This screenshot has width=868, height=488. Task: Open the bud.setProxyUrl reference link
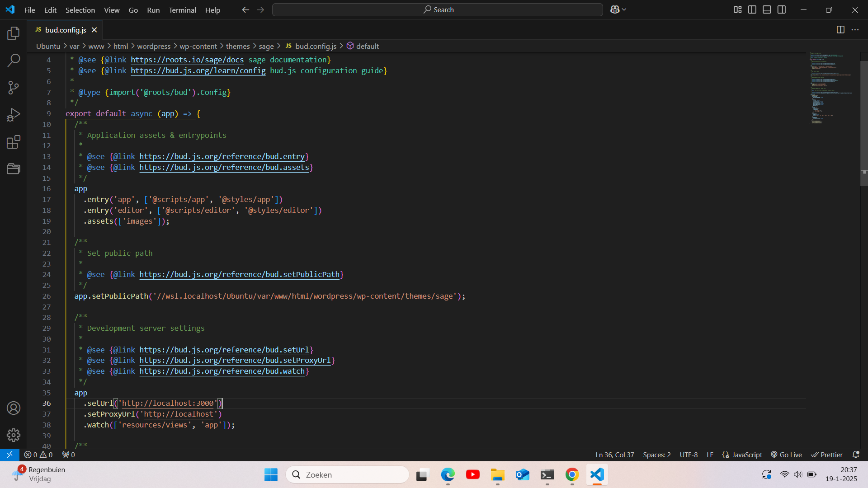[235, 361]
